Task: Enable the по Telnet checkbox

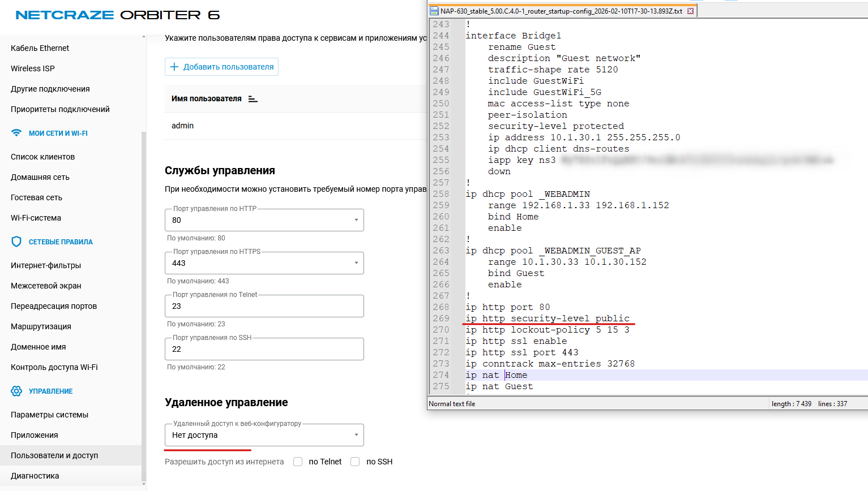Action: tap(298, 462)
